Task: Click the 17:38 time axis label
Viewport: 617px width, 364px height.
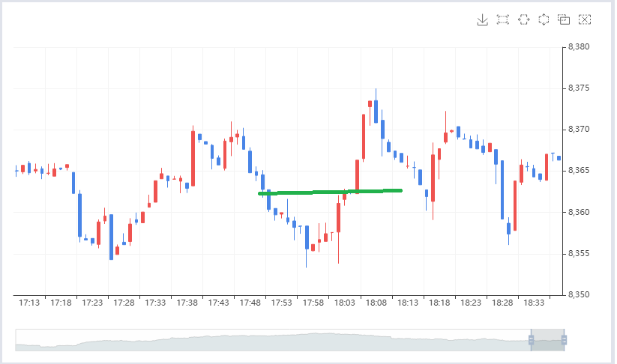Action: (187, 303)
